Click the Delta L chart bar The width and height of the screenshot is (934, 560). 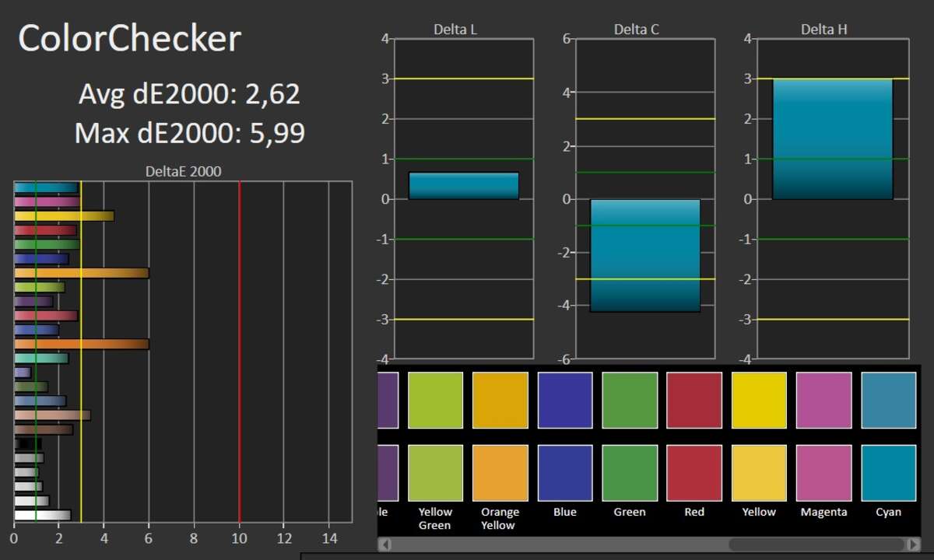click(464, 186)
